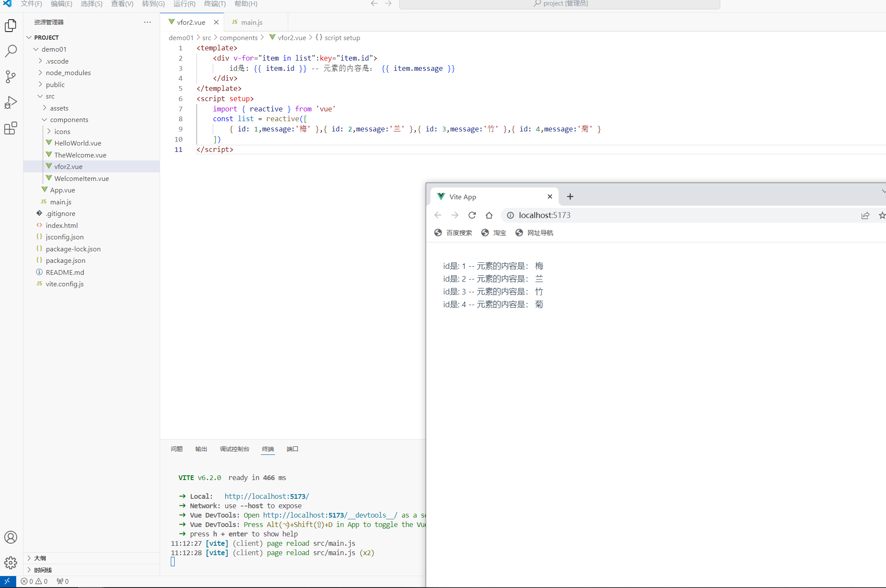The image size is (886, 588).
Task: Expand the assets folder
Action: (x=44, y=108)
